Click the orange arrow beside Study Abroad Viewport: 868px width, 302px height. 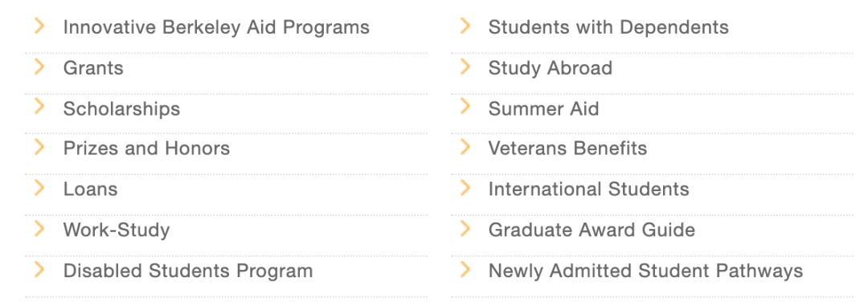(x=465, y=67)
